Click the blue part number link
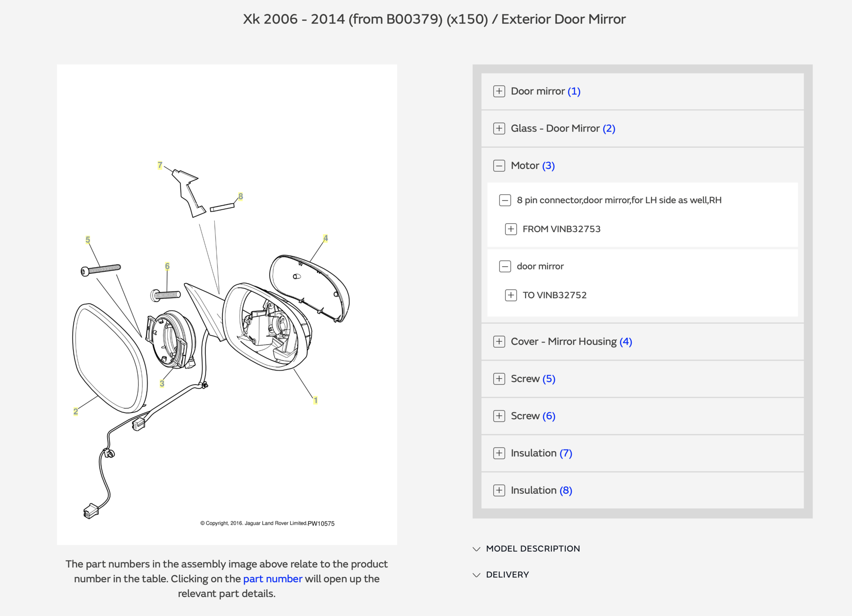852x616 pixels. (x=273, y=579)
